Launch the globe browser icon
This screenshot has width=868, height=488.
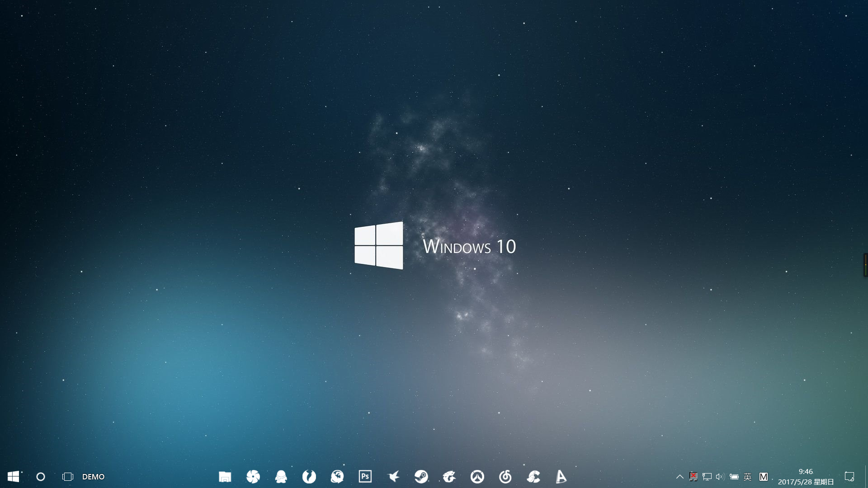tap(337, 476)
